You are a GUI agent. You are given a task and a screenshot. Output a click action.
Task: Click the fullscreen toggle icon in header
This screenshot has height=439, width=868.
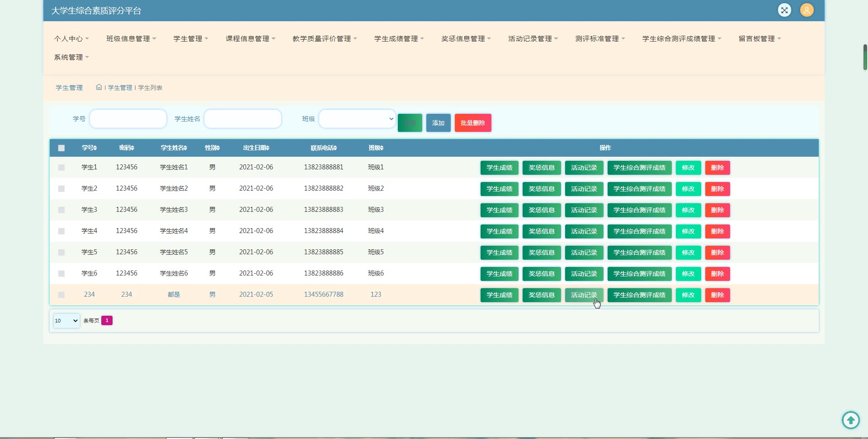click(784, 10)
